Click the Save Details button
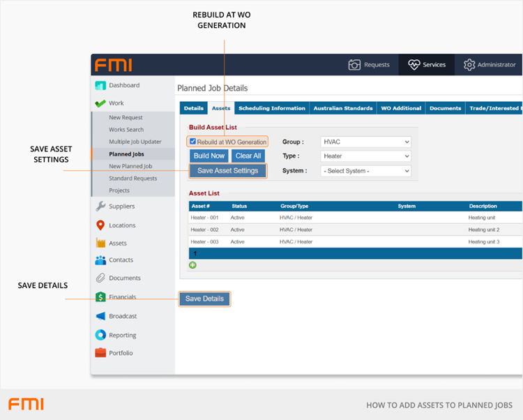 pos(204,299)
